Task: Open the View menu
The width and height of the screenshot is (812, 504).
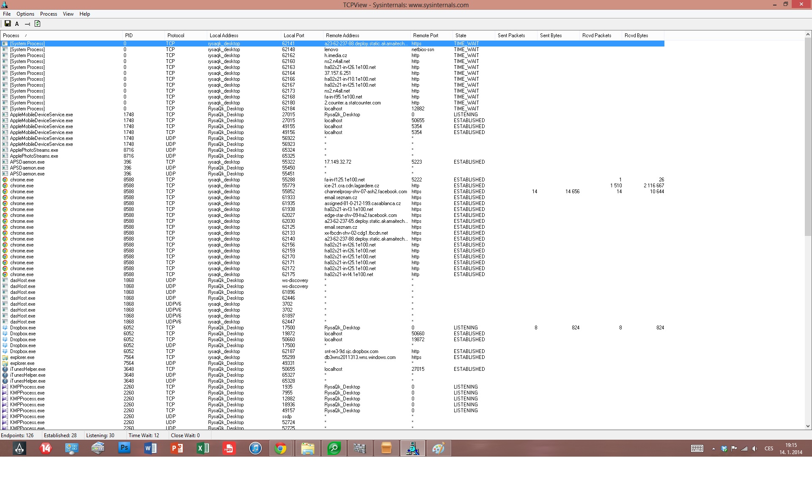Action: coord(68,14)
